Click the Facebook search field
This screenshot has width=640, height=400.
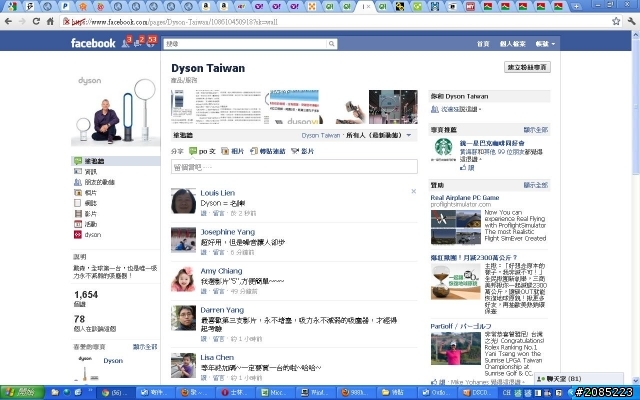pos(245,44)
